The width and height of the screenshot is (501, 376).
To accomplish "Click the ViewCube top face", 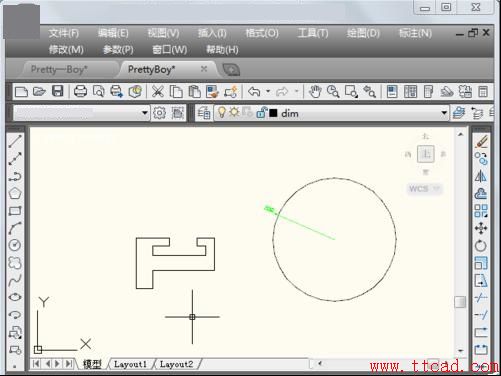I will pyautogui.click(x=426, y=154).
